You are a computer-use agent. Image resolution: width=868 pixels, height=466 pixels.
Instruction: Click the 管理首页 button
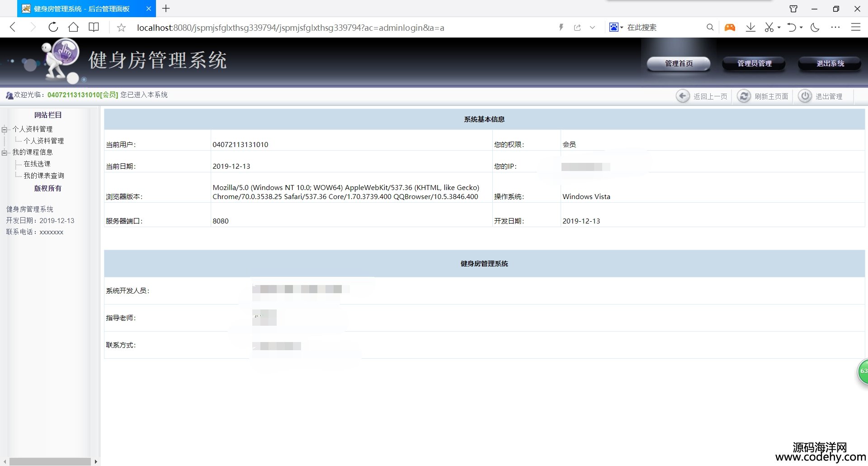(x=679, y=64)
